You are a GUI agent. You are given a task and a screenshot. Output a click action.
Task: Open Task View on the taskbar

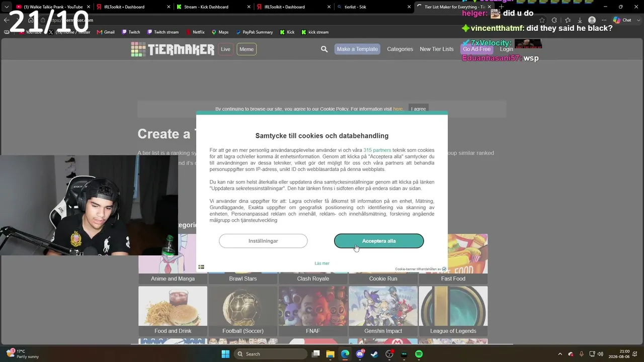tap(316, 354)
